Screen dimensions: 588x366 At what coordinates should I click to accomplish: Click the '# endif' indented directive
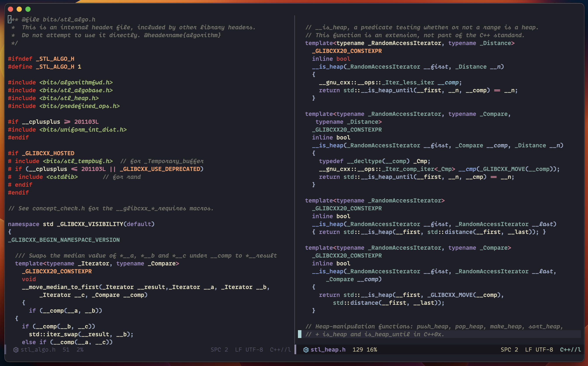click(20, 185)
